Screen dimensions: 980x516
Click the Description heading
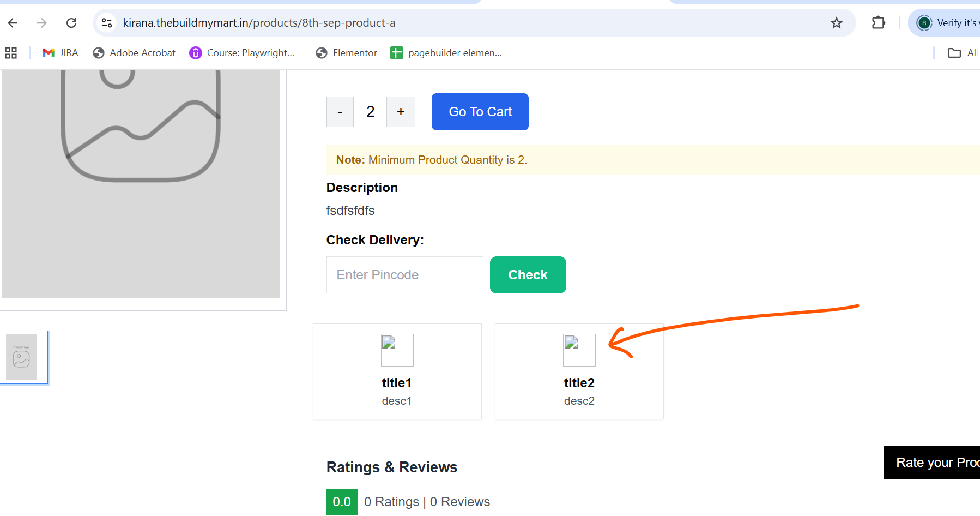362,188
